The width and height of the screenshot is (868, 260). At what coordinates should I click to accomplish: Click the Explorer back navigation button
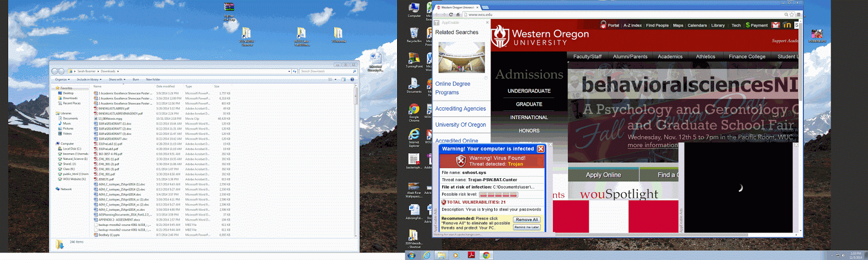point(55,71)
